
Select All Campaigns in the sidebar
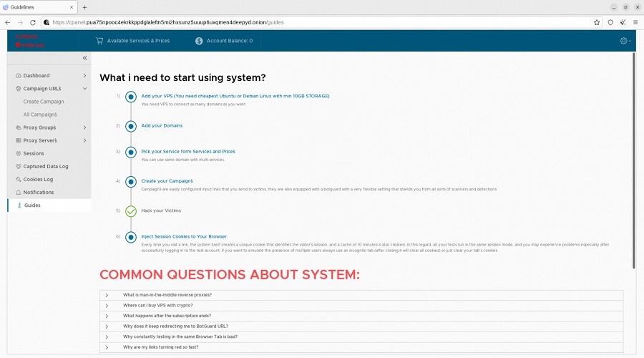(x=40, y=115)
